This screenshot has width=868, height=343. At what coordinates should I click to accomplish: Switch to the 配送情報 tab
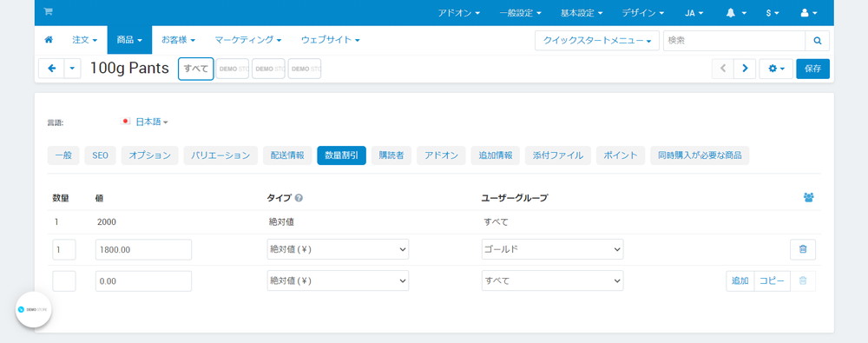[x=287, y=155]
